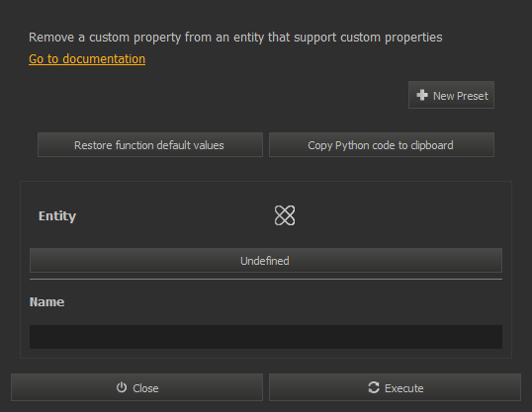Click the separator line below Undefined
Image resolution: width=532 pixels, height=412 pixels.
(x=266, y=279)
